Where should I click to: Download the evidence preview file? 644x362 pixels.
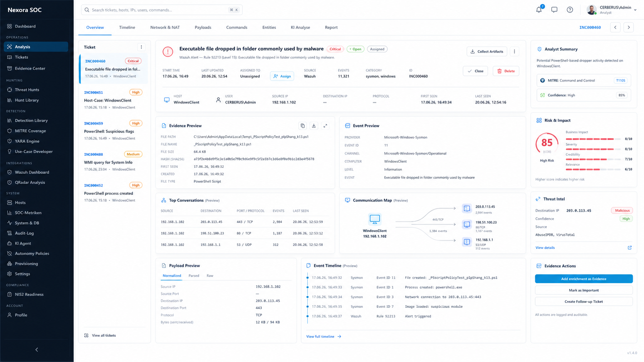(x=314, y=126)
